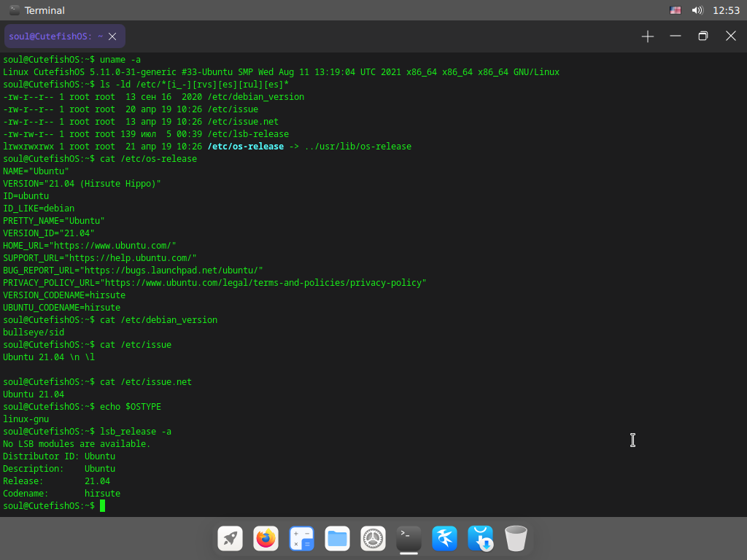Click the "cat /etc/issue.net" command line
Image resolution: width=747 pixels, height=560 pixels.
click(x=97, y=381)
